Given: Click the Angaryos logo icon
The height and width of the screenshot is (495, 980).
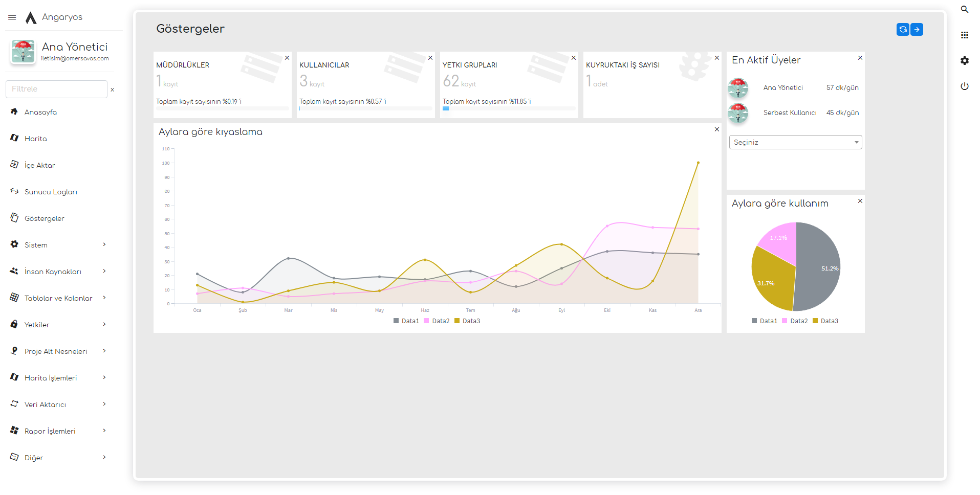Looking at the screenshot, I should point(31,18).
